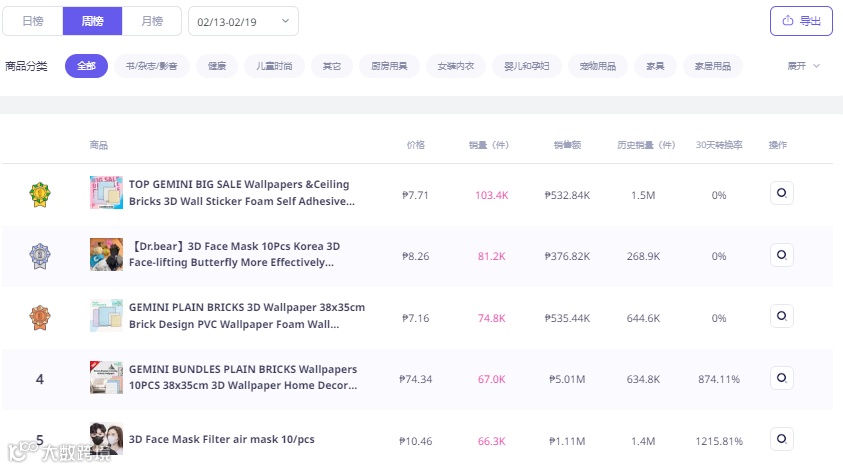843x469 pixels.
Task: Select the 月榜 monthly ranking tab
Action: (x=152, y=21)
